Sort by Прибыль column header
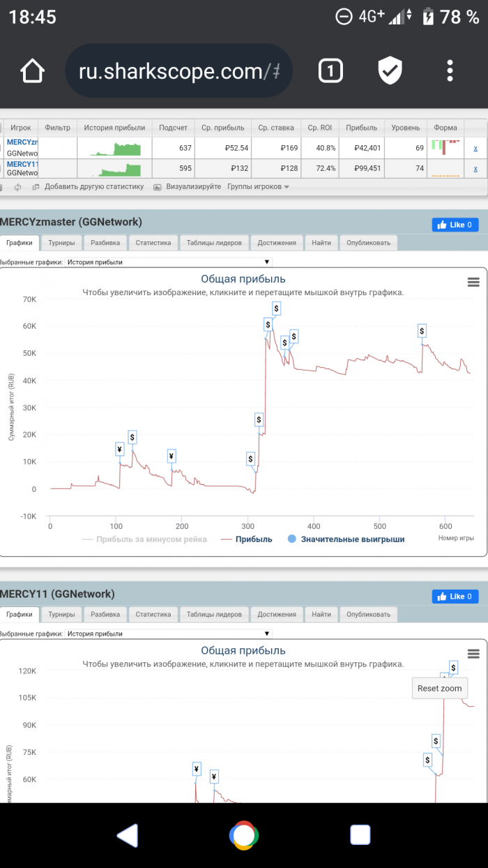The image size is (488, 868). [x=361, y=128]
